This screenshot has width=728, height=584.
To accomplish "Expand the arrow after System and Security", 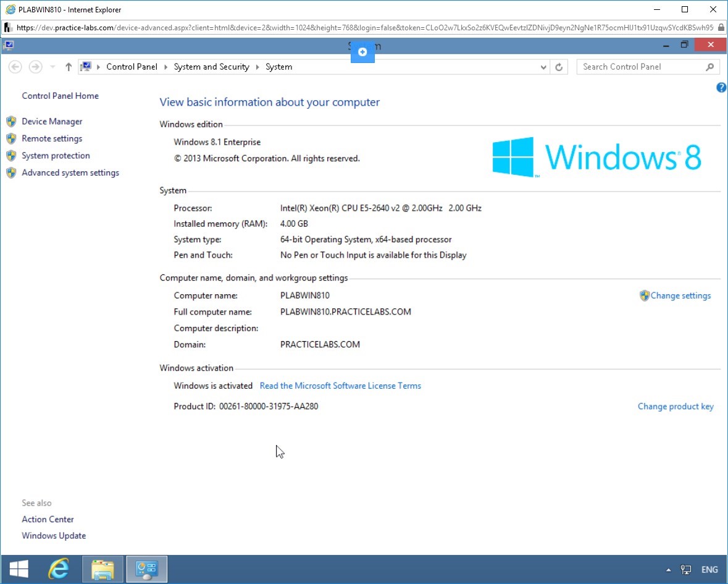I will click(257, 67).
